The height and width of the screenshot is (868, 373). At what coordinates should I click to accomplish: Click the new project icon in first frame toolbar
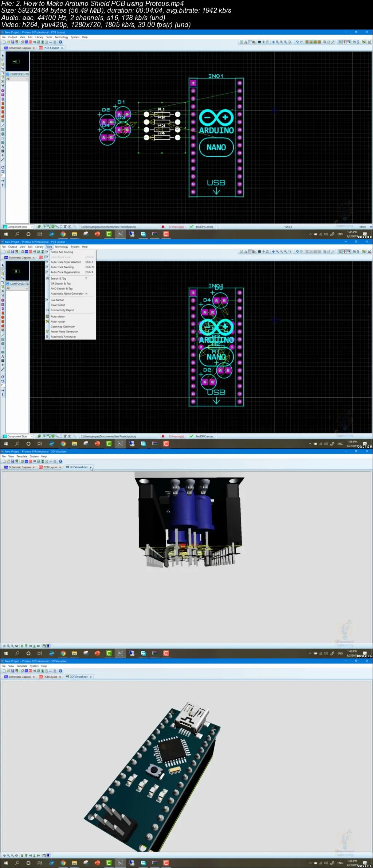pyautogui.click(x=4, y=42)
